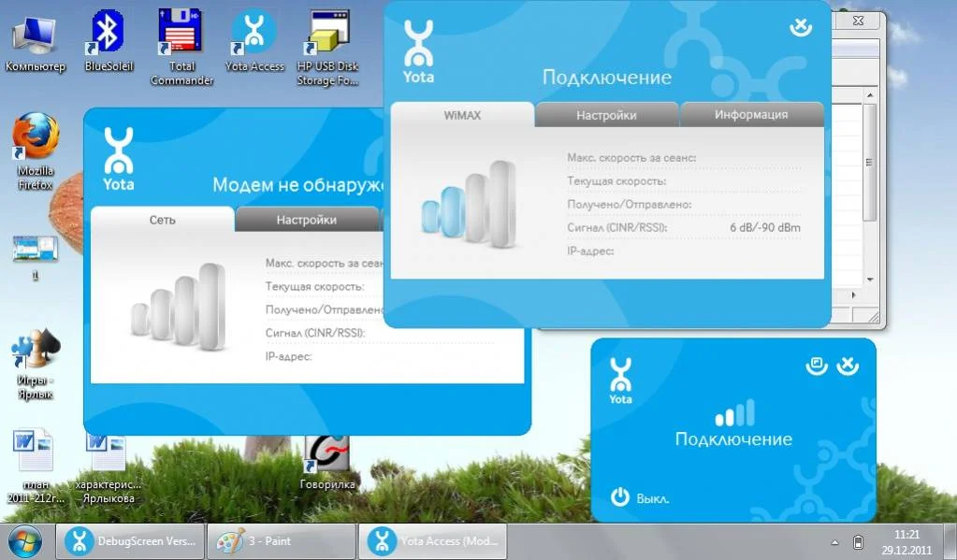This screenshot has width=957, height=560.
Task: Launch the Говорилка desktop shortcut
Action: coord(327,463)
